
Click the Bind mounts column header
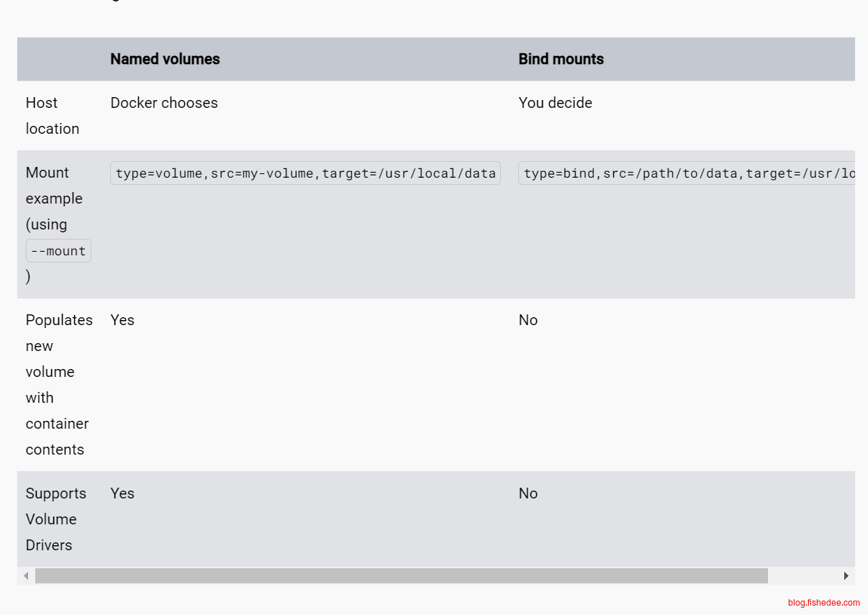[x=561, y=59]
